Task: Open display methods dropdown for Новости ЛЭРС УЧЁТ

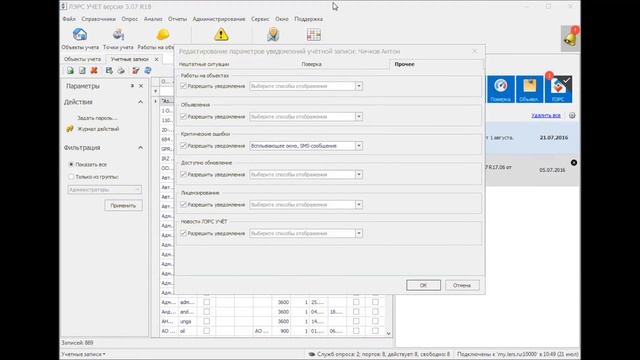Action: (x=358, y=233)
